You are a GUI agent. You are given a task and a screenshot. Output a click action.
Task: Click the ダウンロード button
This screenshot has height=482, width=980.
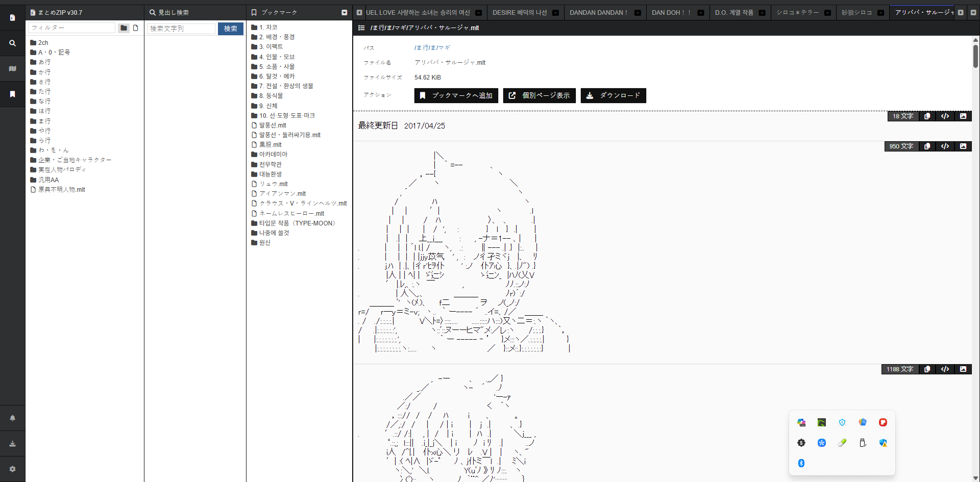click(613, 95)
